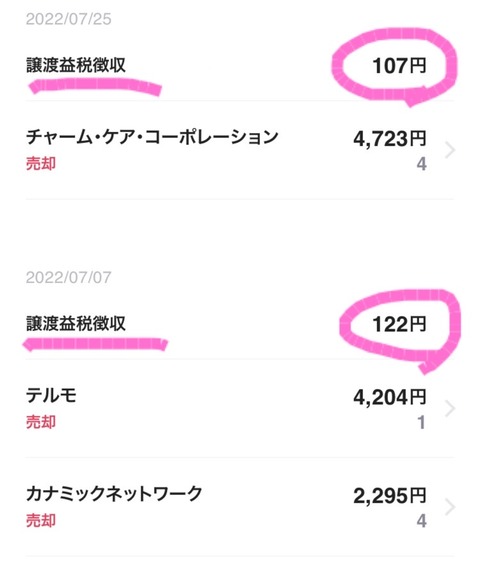Select the 4,723円 sale amount
This screenshot has width=480, height=564.
tap(390, 139)
